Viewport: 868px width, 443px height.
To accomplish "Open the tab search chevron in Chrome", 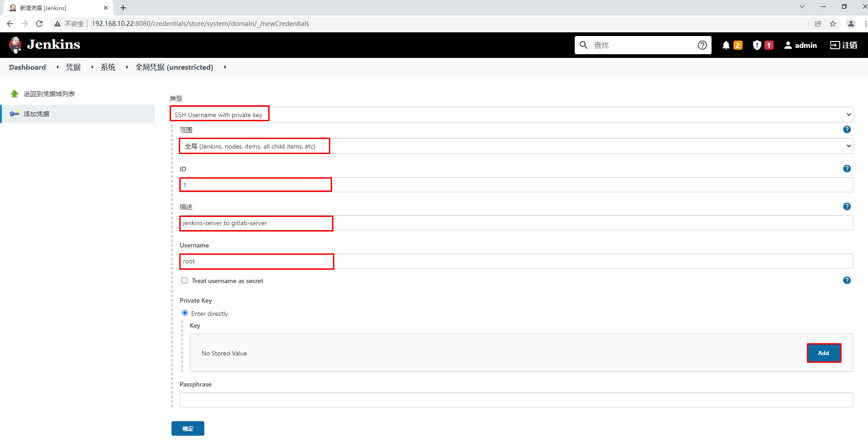I will (802, 6).
